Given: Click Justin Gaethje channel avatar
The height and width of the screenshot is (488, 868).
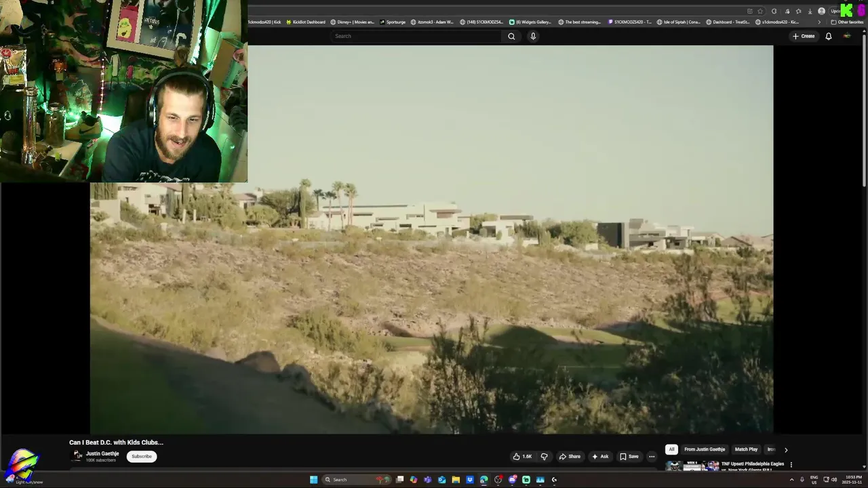Looking at the screenshot, I should (x=77, y=455).
